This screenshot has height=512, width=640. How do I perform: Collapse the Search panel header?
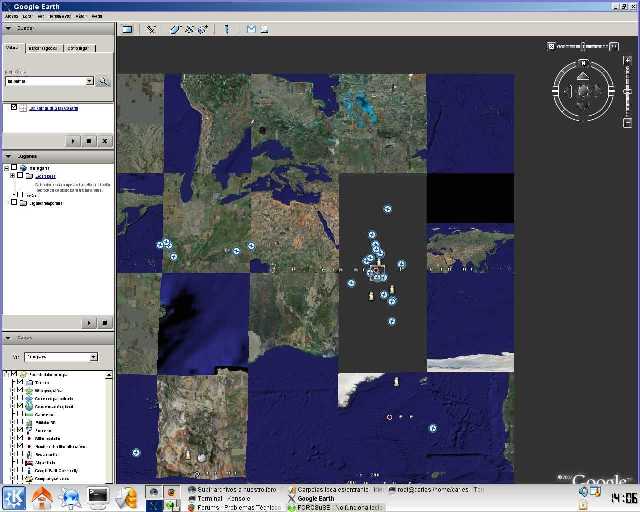pos(9,28)
